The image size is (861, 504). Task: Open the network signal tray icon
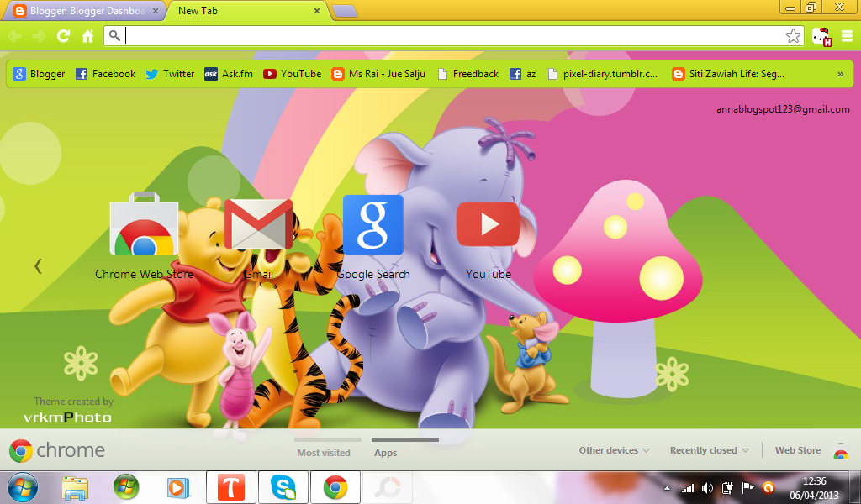click(688, 487)
